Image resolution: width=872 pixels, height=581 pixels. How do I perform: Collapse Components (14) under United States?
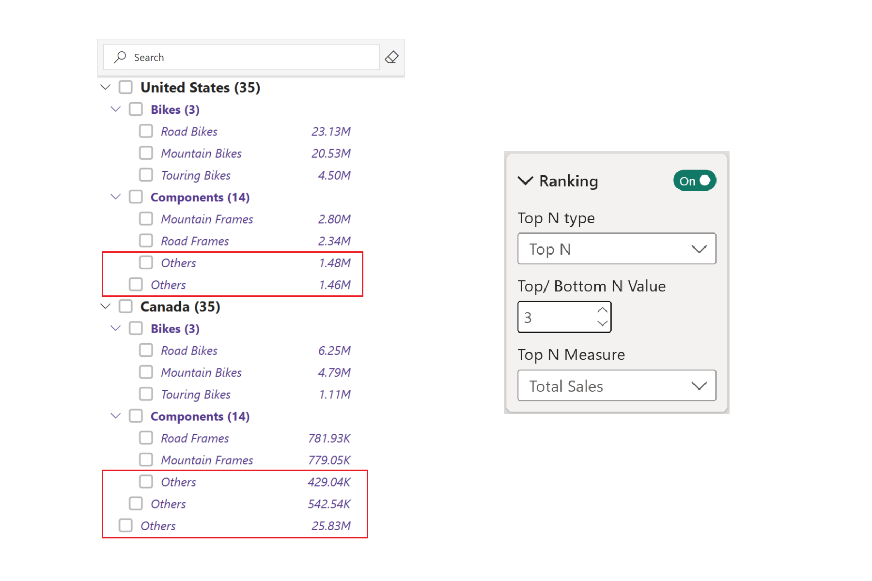[x=116, y=197]
